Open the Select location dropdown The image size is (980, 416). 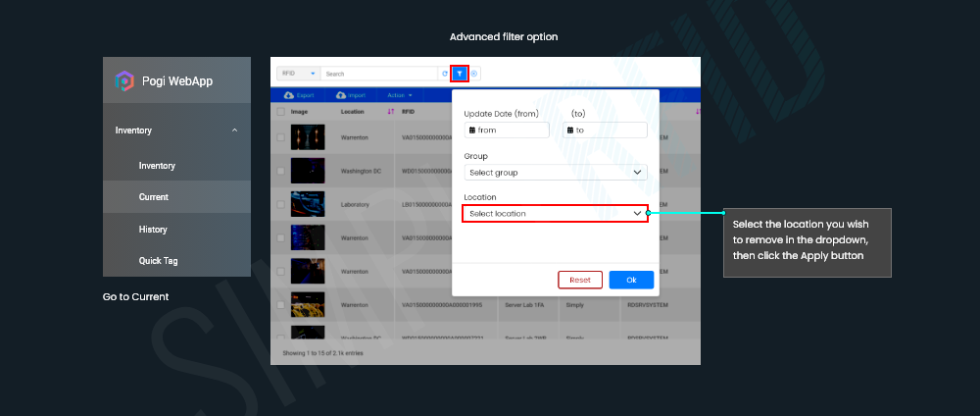(x=556, y=213)
